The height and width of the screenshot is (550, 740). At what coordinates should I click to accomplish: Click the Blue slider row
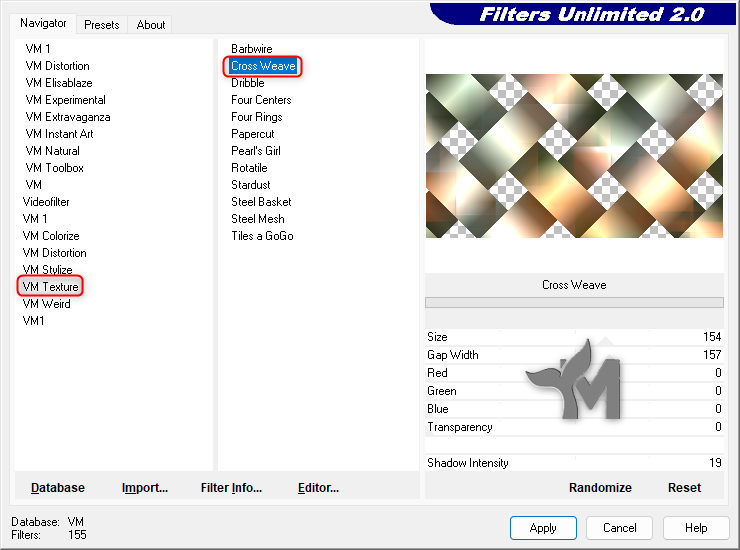point(574,409)
